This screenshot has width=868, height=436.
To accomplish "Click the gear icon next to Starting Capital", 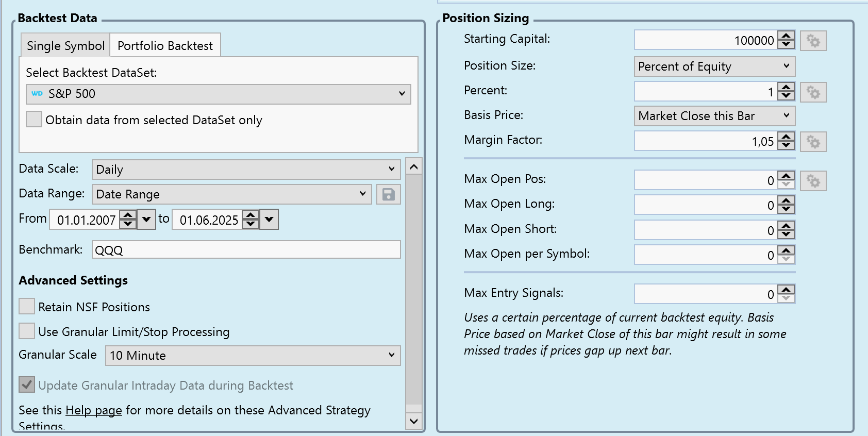I will (813, 41).
